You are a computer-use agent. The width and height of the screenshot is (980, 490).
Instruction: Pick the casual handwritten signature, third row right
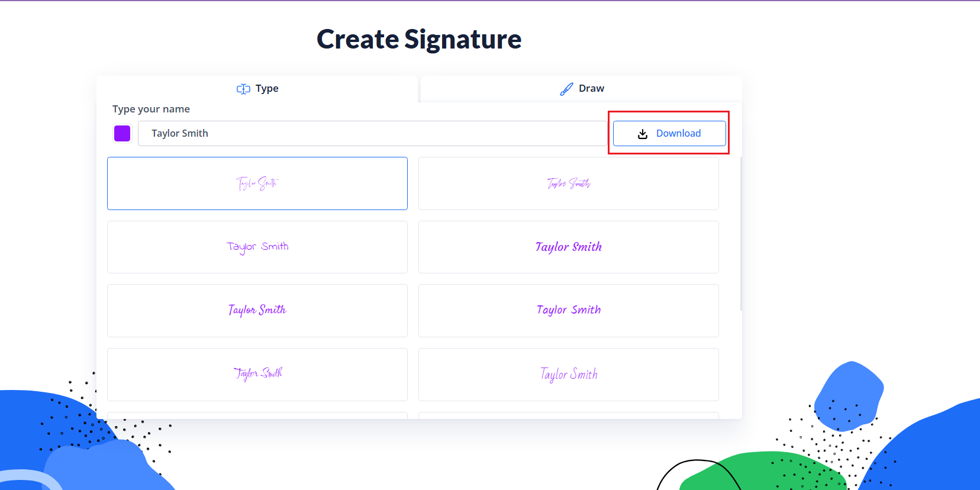(568, 311)
